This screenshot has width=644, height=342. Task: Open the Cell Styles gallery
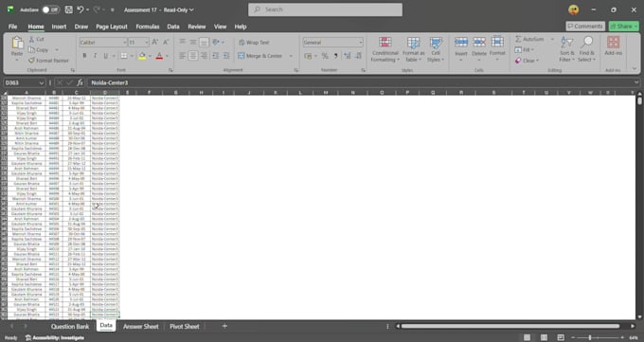pos(436,49)
